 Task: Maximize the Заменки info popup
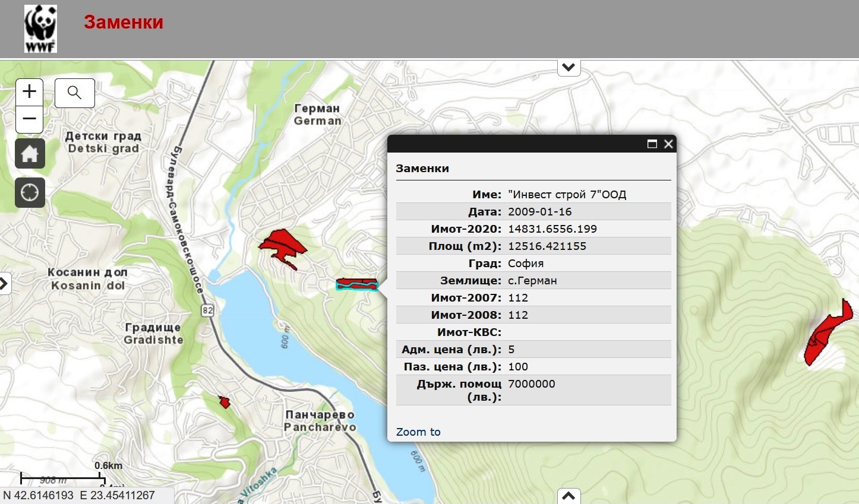[652, 144]
